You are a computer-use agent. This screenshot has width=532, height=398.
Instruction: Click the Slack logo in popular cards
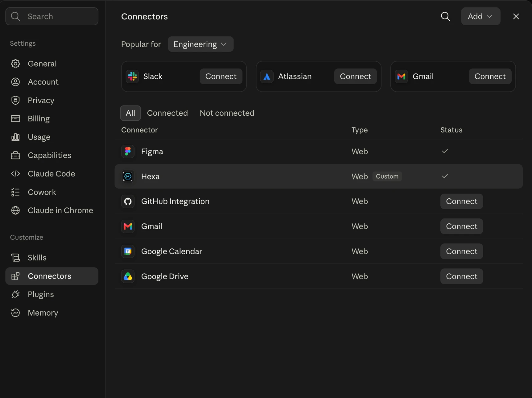tap(132, 76)
